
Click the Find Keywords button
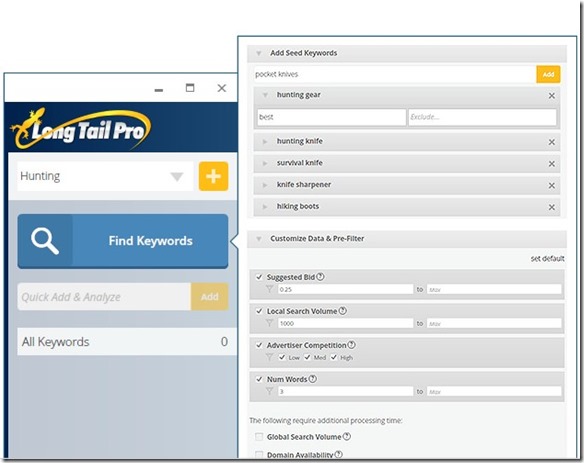click(123, 241)
